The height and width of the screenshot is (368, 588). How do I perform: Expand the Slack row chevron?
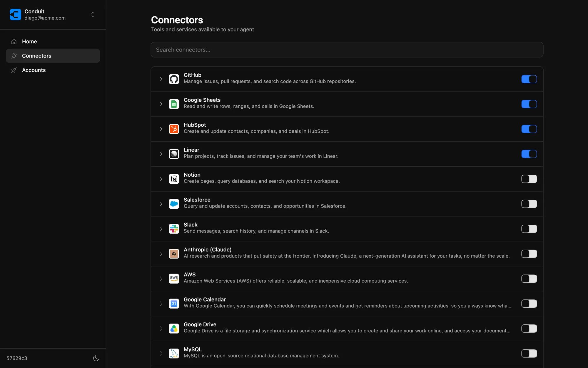[x=161, y=229]
